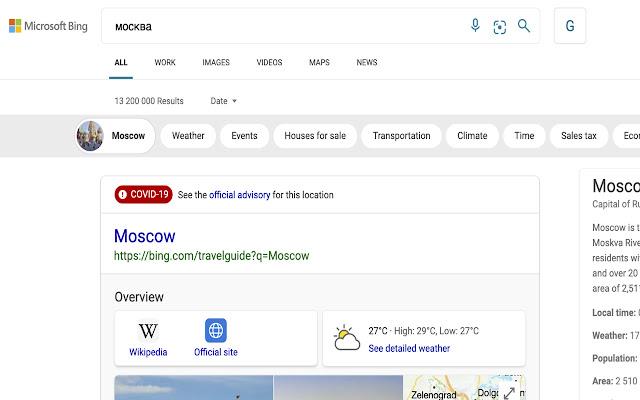The width and height of the screenshot is (640, 400).
Task: Expand the map with the arrow icon
Action: pyautogui.click(x=509, y=393)
